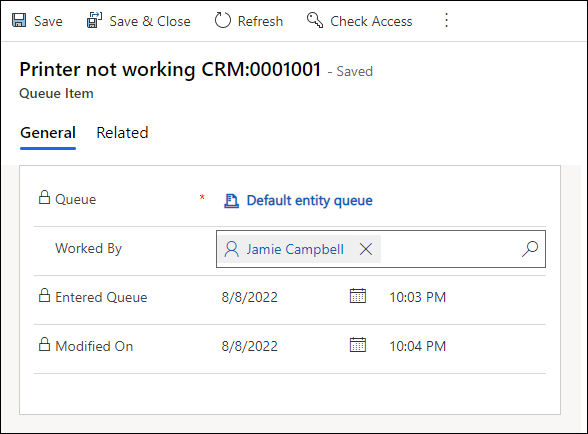Click the Entered Queue time 10:03 PM
Screen dimensions: 588x434
(417, 297)
